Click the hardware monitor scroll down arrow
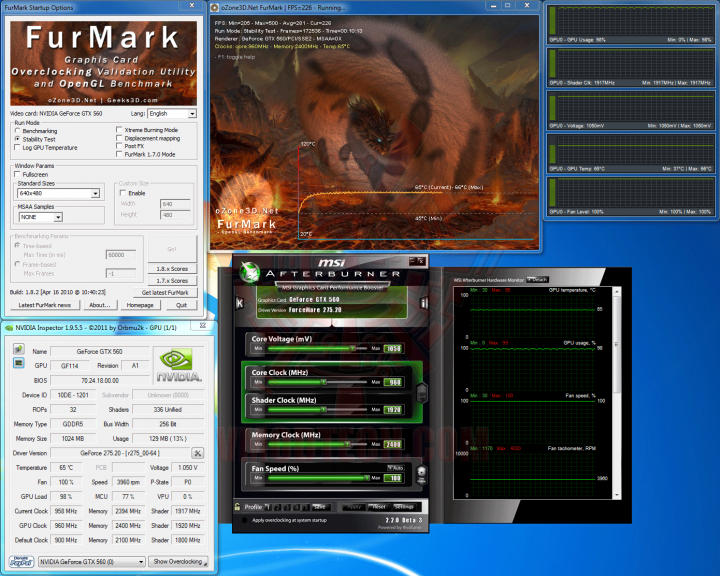This screenshot has height=576, width=720. tap(617, 495)
